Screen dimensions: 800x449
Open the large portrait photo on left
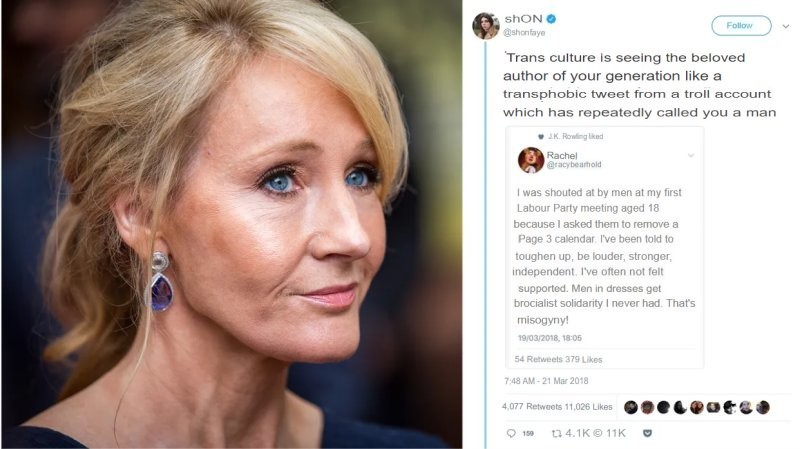[232, 224]
